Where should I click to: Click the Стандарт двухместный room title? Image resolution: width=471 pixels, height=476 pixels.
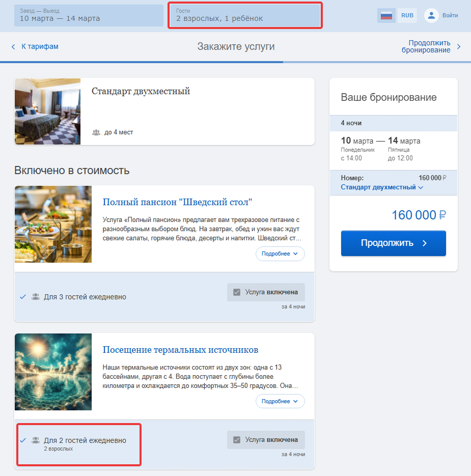pyautogui.click(x=141, y=91)
